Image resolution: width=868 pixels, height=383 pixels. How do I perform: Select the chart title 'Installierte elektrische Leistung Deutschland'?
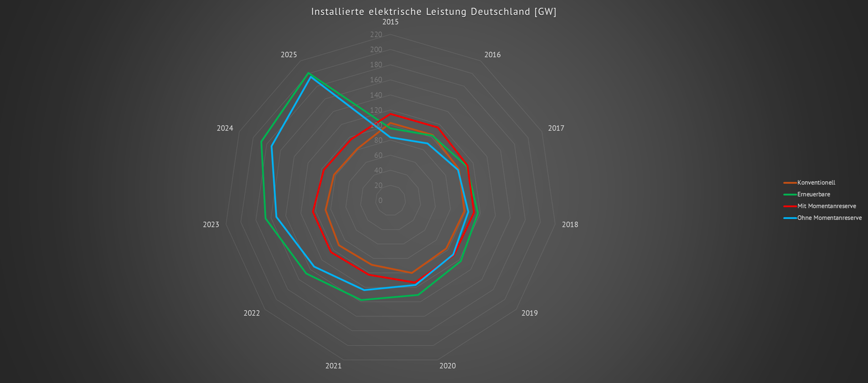tap(433, 12)
